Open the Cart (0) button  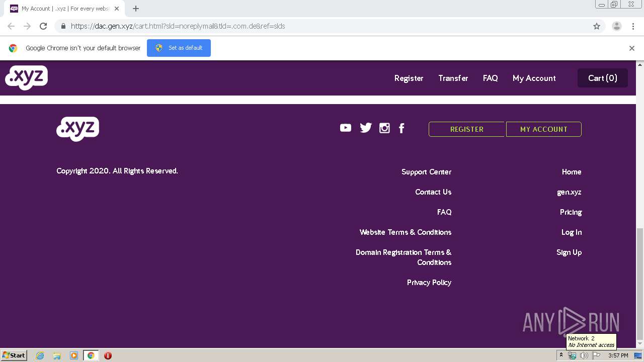click(x=603, y=78)
